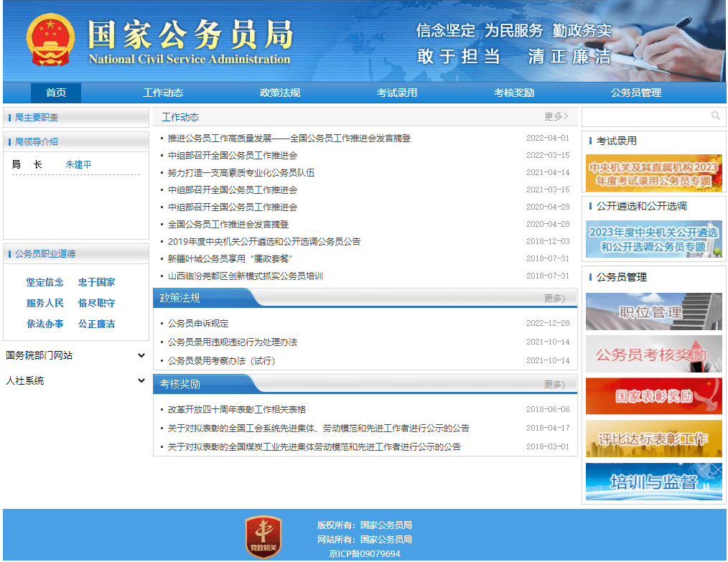Open article 努力打造一支高素质专业化公务员队伍

241,173
